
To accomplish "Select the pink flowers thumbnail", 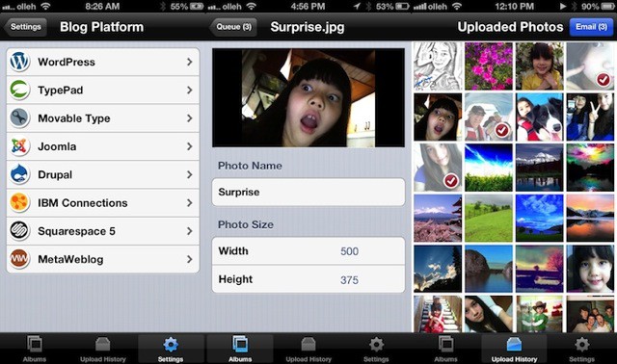I will coord(489,66).
